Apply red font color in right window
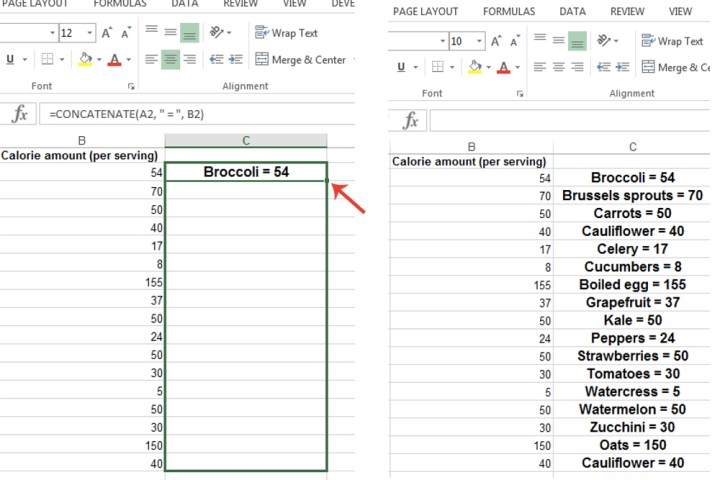The height and width of the screenshot is (480, 720). pos(504,67)
